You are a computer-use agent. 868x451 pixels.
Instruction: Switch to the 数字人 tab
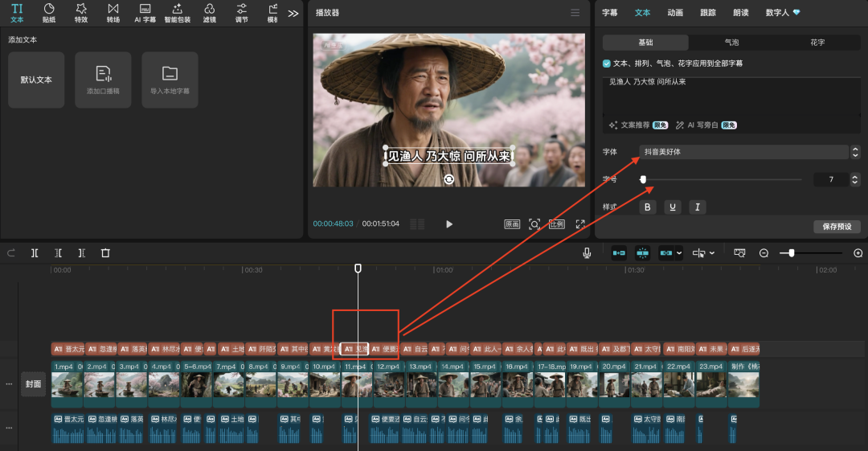[x=783, y=13]
